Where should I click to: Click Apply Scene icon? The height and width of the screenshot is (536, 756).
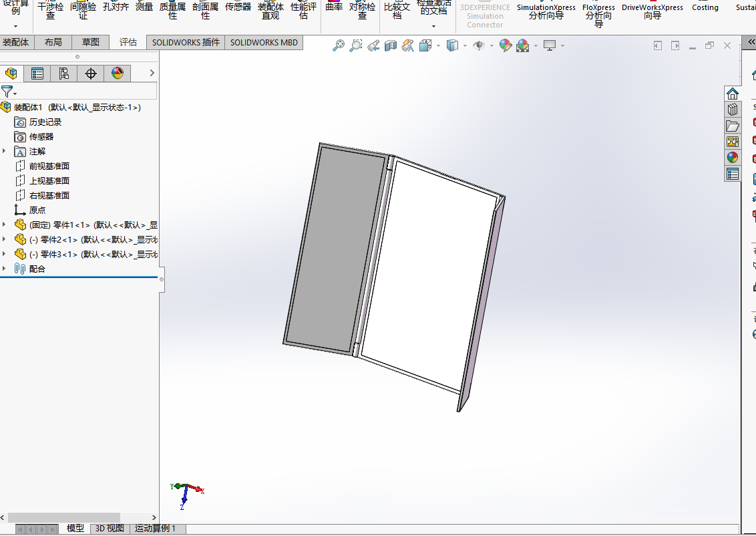pyautogui.click(x=523, y=45)
